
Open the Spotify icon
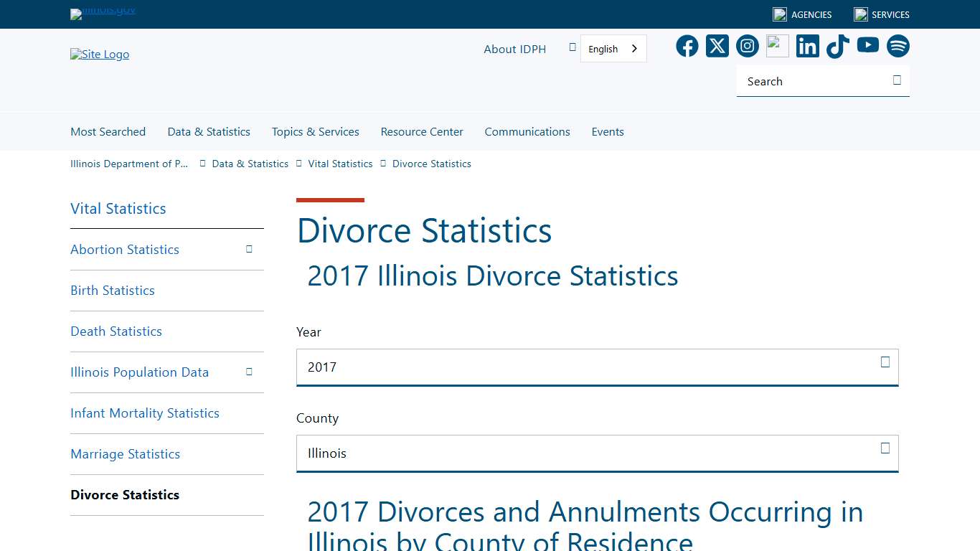(897, 46)
